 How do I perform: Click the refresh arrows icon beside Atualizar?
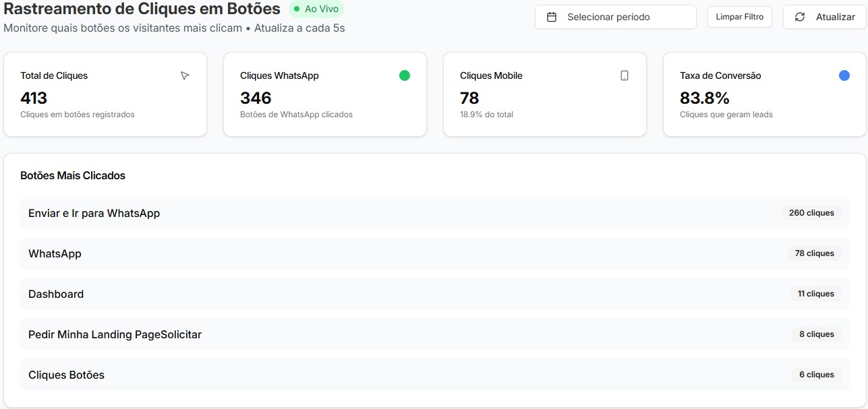(800, 17)
